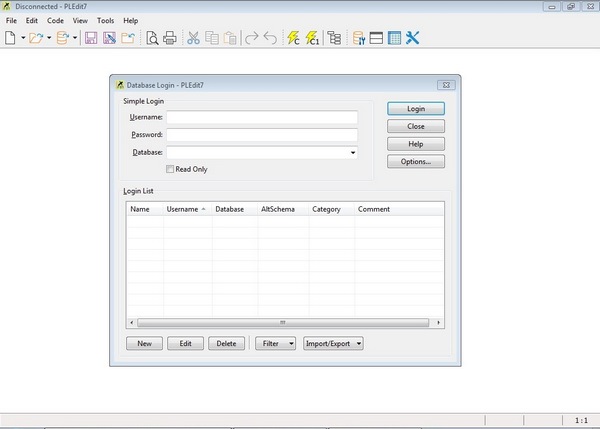Open the Tools menu
Viewport: 600px width, 429px height.
(105, 21)
